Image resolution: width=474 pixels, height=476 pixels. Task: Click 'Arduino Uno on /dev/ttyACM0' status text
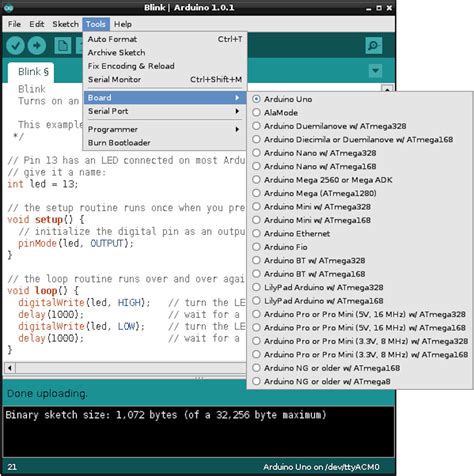click(x=321, y=467)
